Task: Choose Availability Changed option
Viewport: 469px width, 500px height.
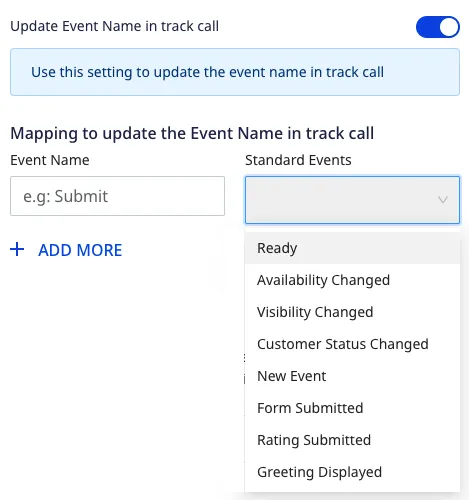Action: point(352,280)
